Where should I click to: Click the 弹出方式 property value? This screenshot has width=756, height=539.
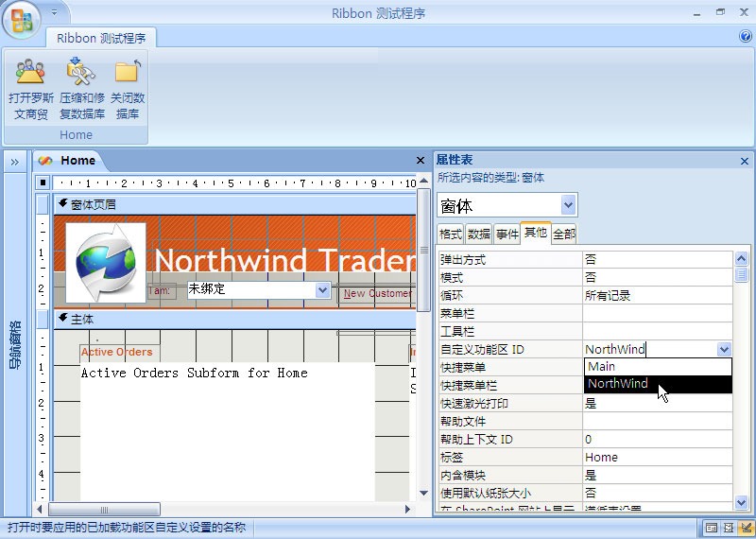pyautogui.click(x=658, y=260)
